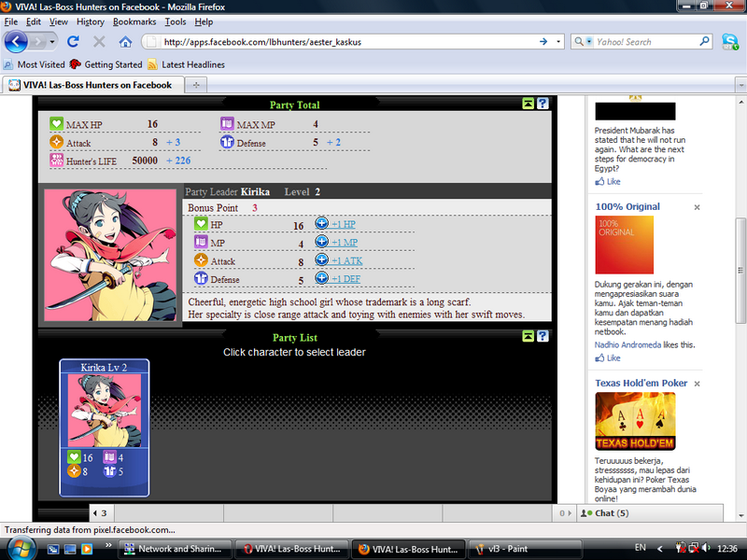Image resolution: width=747 pixels, height=560 pixels.
Task: Click the EN language indicator
Action: 640,548
